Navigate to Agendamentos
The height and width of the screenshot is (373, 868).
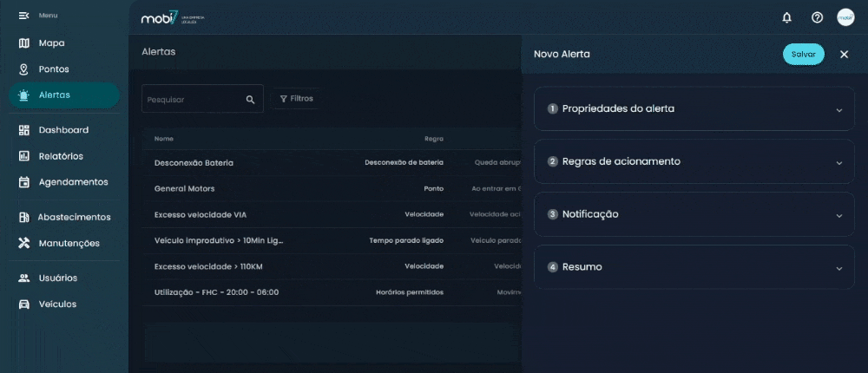point(72,182)
